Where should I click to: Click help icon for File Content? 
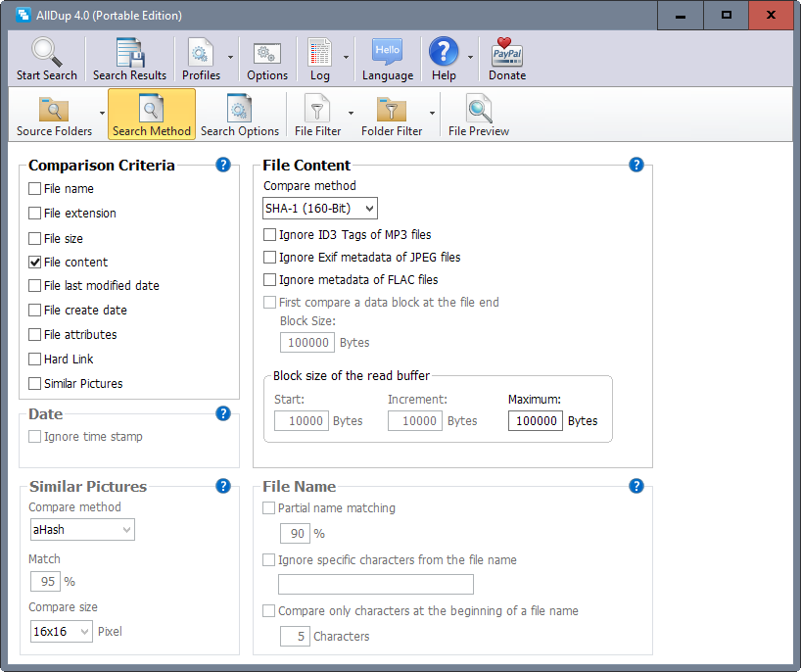point(636,165)
